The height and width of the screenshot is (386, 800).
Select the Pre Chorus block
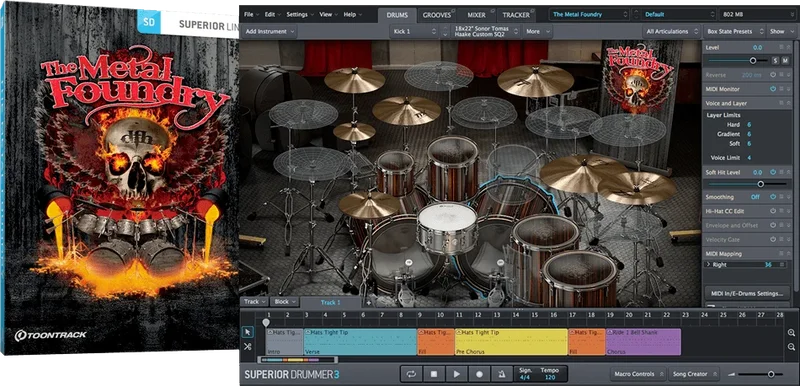(511, 342)
